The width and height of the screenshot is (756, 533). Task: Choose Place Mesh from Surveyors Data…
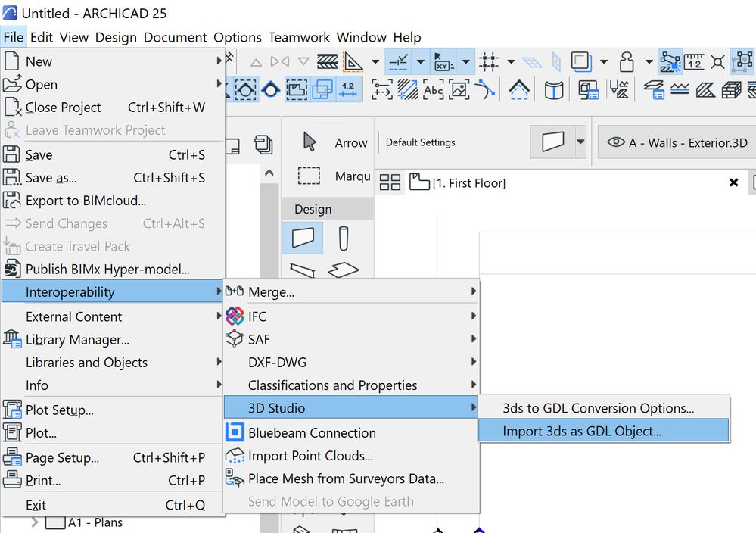point(351,478)
